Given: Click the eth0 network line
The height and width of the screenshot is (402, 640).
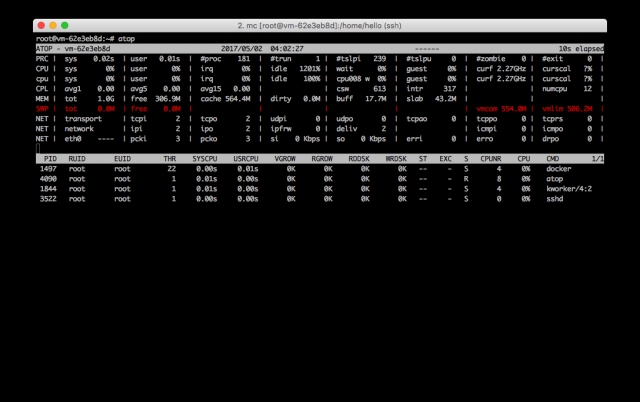Looking at the screenshot, I should pos(320,139).
